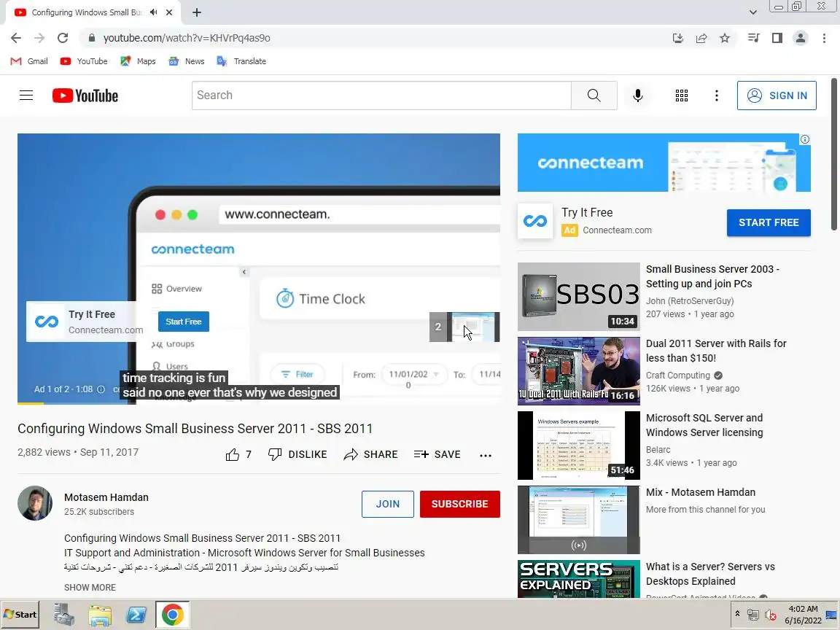This screenshot has height=630, width=840.
Task: Expand description with SHOW MORE
Action: (90, 588)
